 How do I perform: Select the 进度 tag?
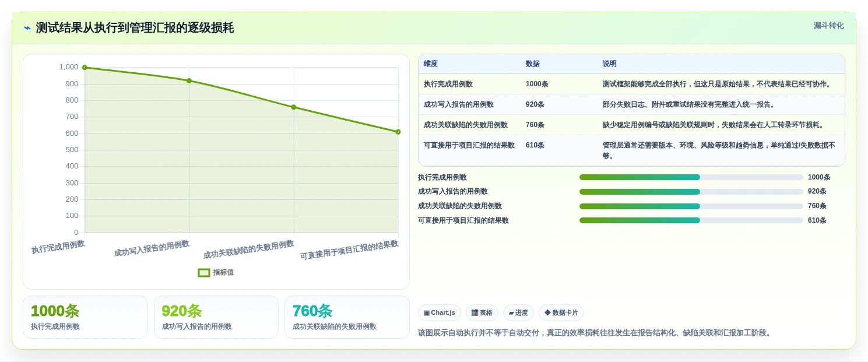point(518,313)
